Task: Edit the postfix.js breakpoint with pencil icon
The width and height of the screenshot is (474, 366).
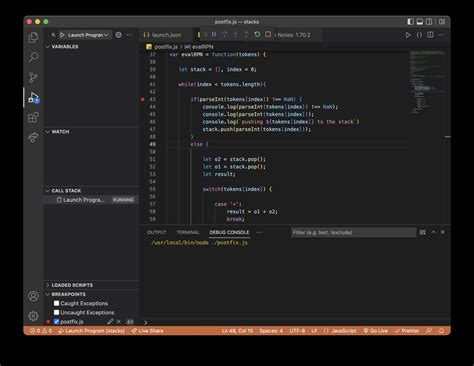Action: 110,322
